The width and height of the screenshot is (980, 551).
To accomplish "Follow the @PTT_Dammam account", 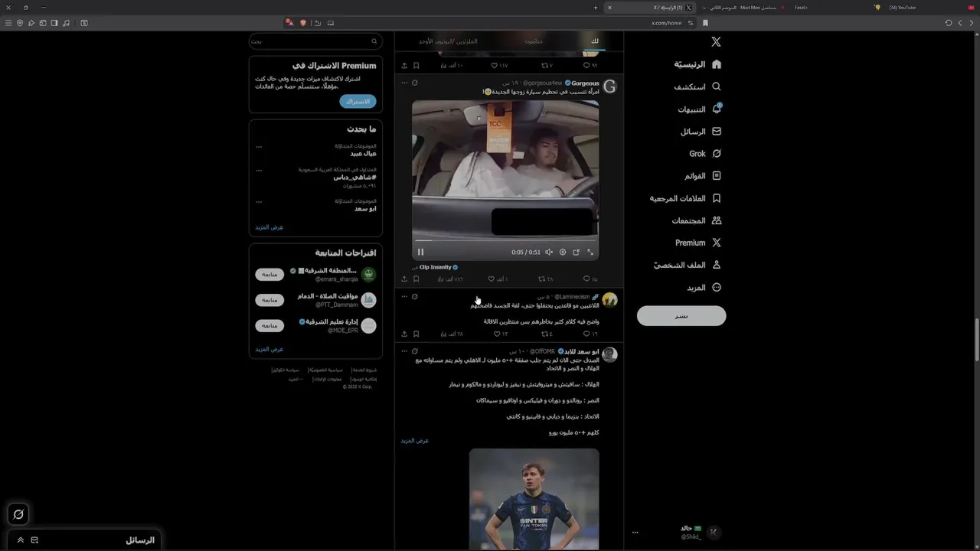I will coord(269,300).
